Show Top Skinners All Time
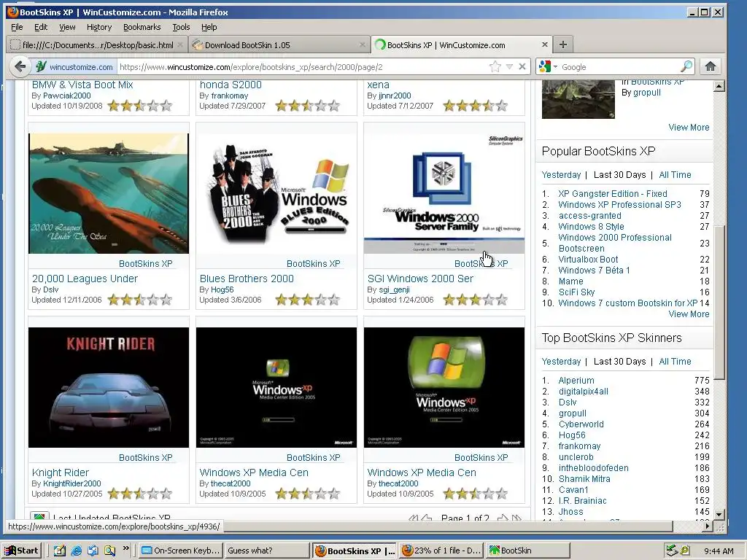This screenshot has width=747, height=560. coord(675,362)
